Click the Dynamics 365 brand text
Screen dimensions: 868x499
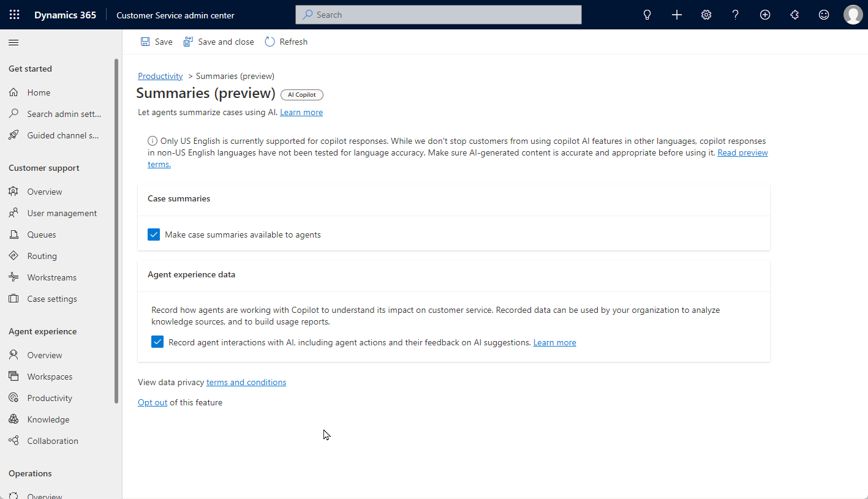tap(65, 15)
